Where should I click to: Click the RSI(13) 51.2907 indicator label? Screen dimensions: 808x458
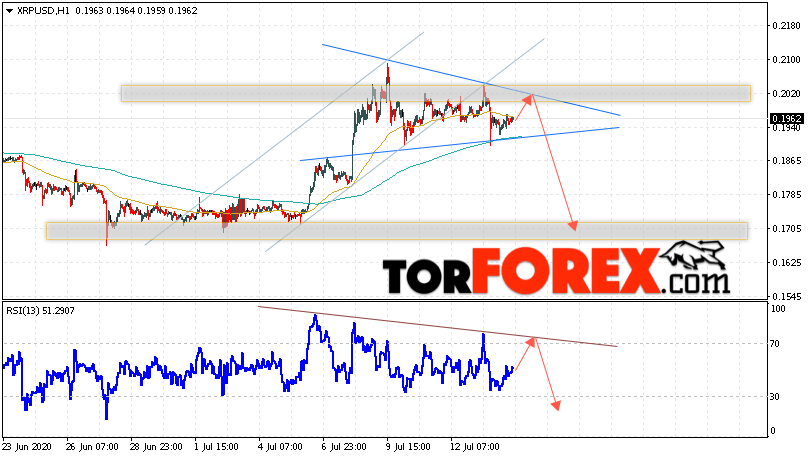click(40, 311)
